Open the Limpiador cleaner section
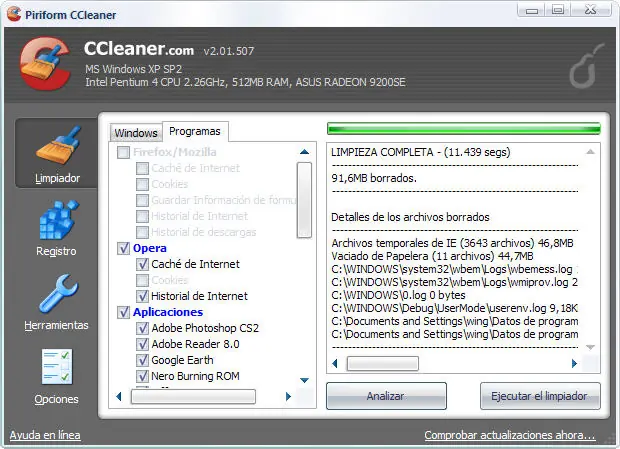This screenshot has width=620, height=449. [x=57, y=153]
